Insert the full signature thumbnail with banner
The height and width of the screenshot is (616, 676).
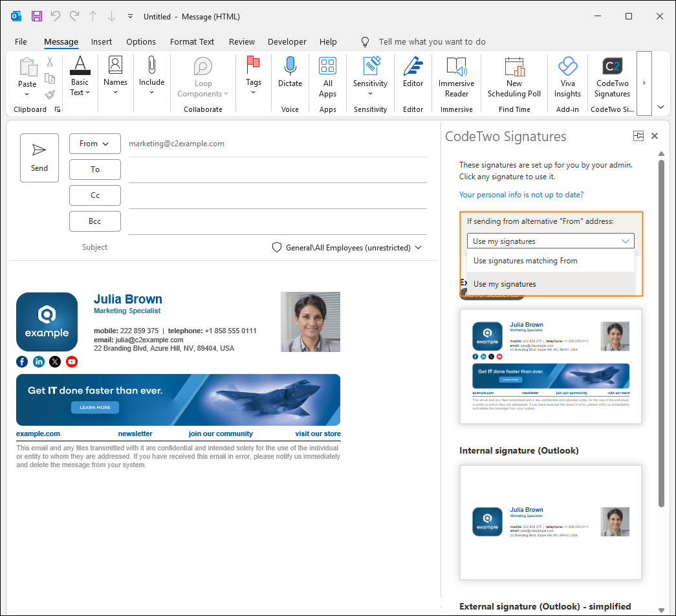(551, 367)
